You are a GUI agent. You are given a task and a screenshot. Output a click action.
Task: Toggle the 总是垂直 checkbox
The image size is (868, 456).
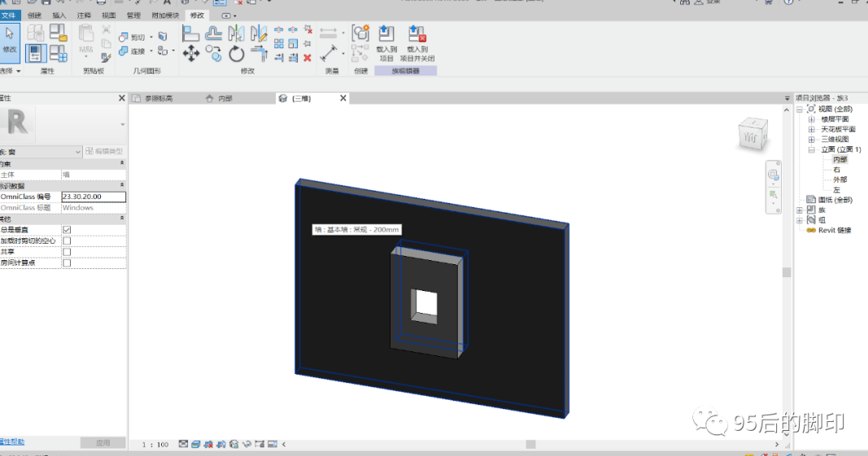point(67,230)
